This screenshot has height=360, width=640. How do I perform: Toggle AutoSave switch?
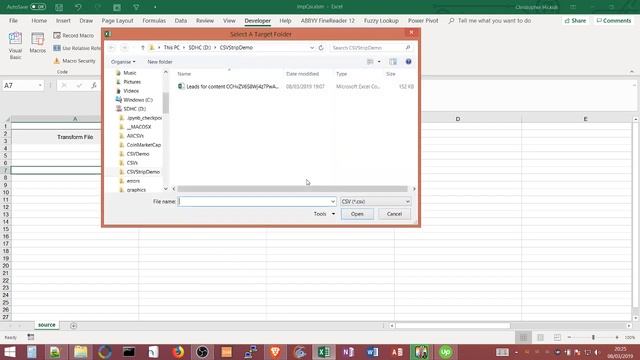(x=38, y=7)
